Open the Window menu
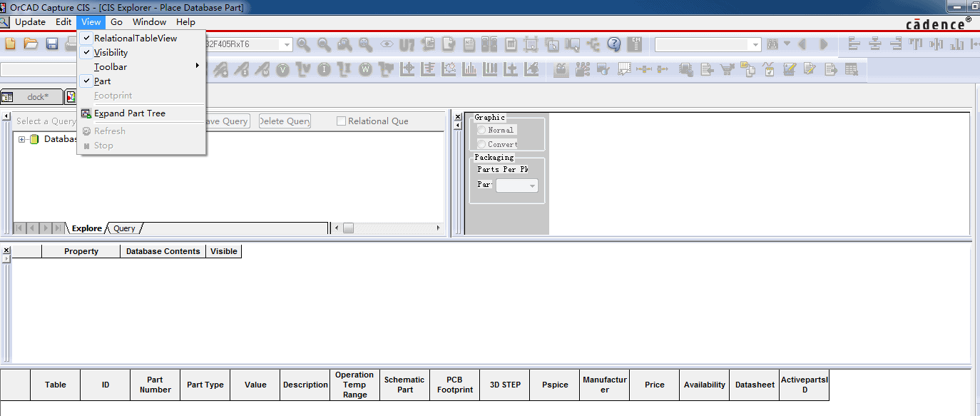980x416 pixels. coord(149,22)
